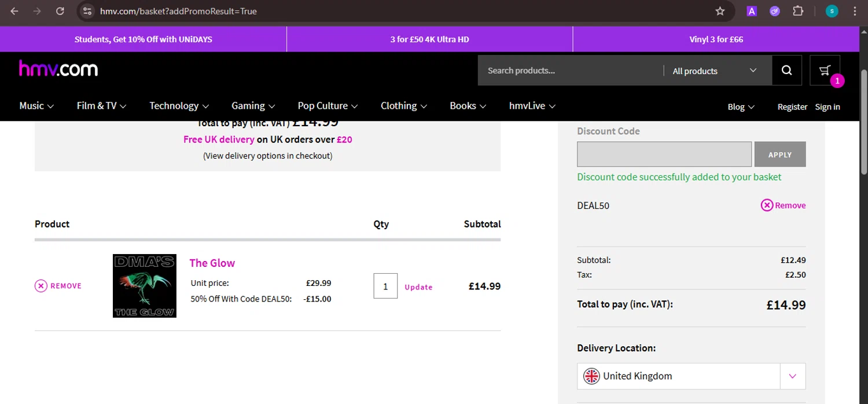Click the Sign in link
868x404 pixels.
(x=827, y=106)
